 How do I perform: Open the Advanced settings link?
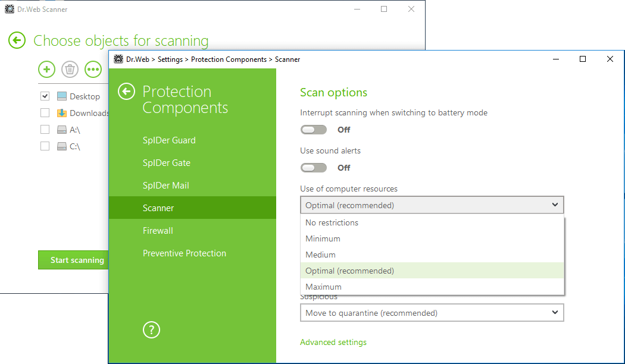(333, 342)
